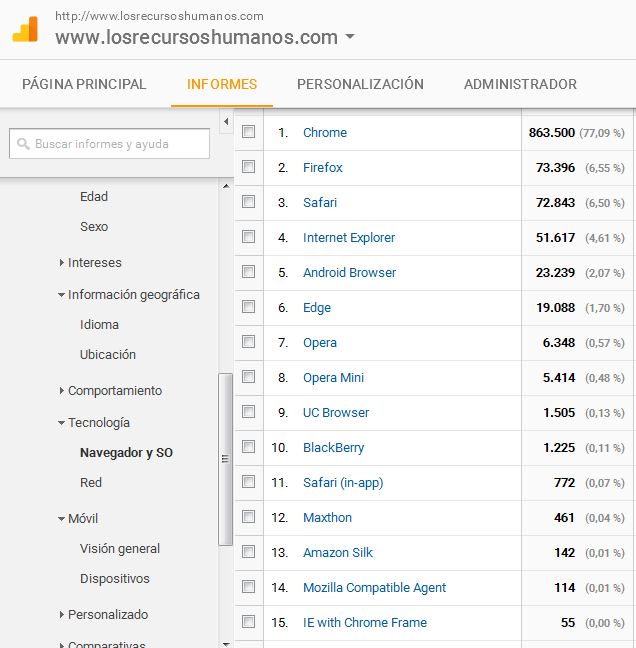Image resolution: width=636 pixels, height=648 pixels.
Task: Check the Firefox row checkbox
Action: tap(248, 167)
